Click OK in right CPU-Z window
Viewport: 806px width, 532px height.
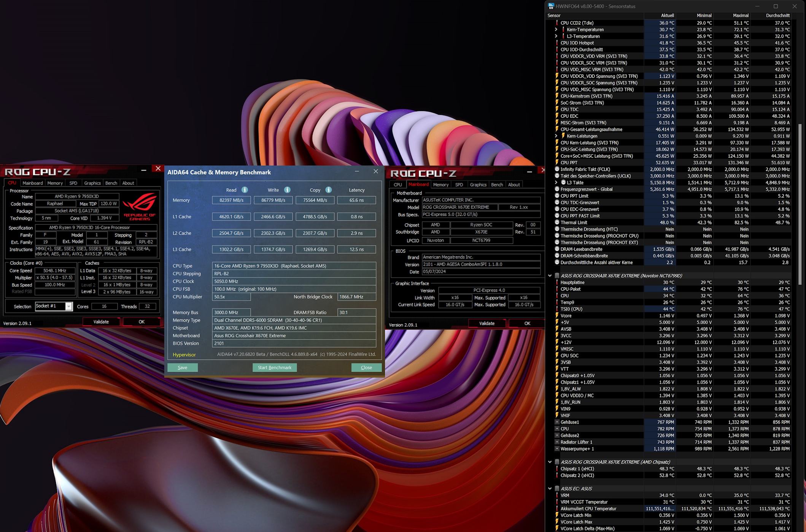(x=527, y=324)
